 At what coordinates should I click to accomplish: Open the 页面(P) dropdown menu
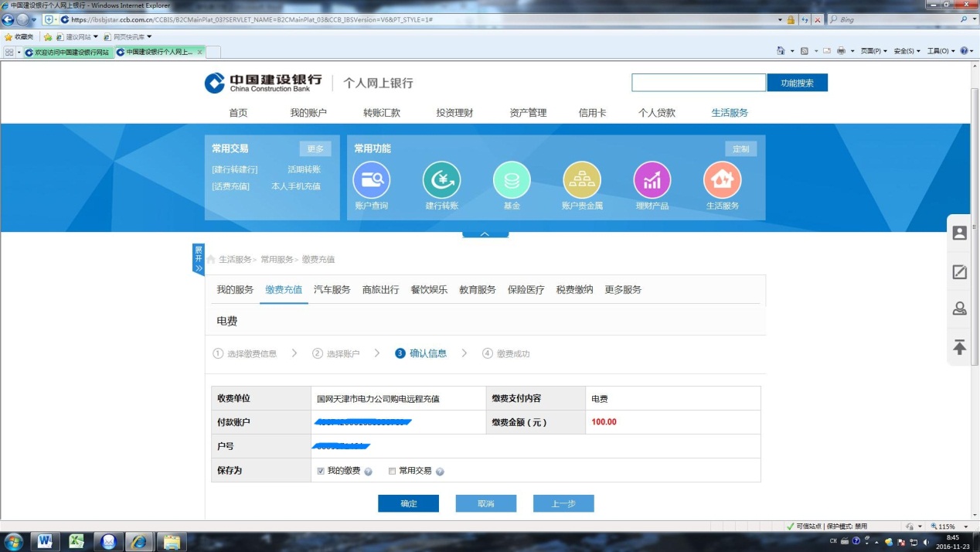point(874,51)
